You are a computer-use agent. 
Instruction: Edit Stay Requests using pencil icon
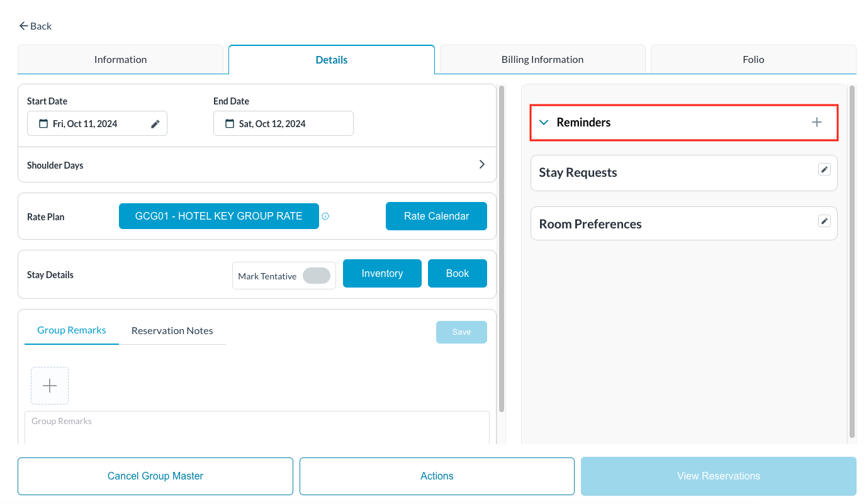824,169
